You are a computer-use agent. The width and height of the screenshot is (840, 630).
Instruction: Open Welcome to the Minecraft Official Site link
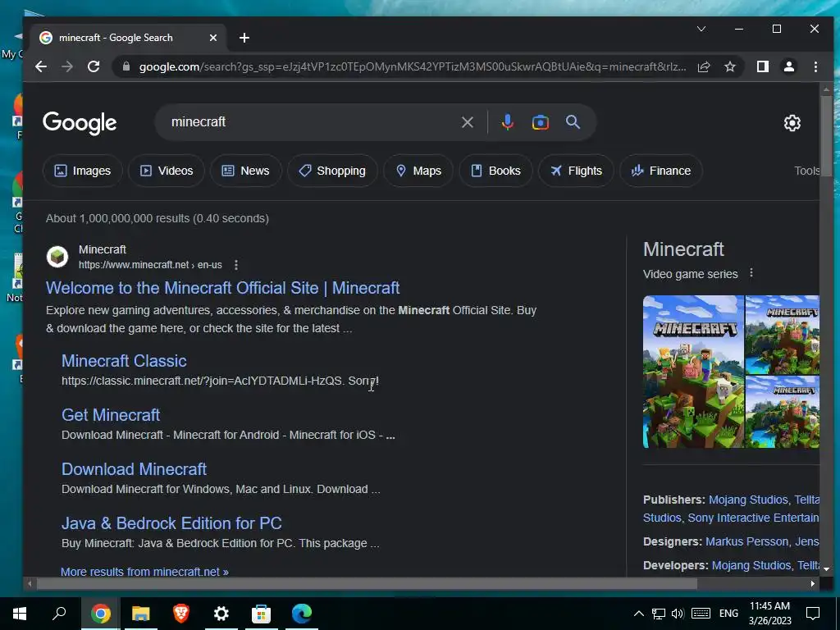point(223,288)
